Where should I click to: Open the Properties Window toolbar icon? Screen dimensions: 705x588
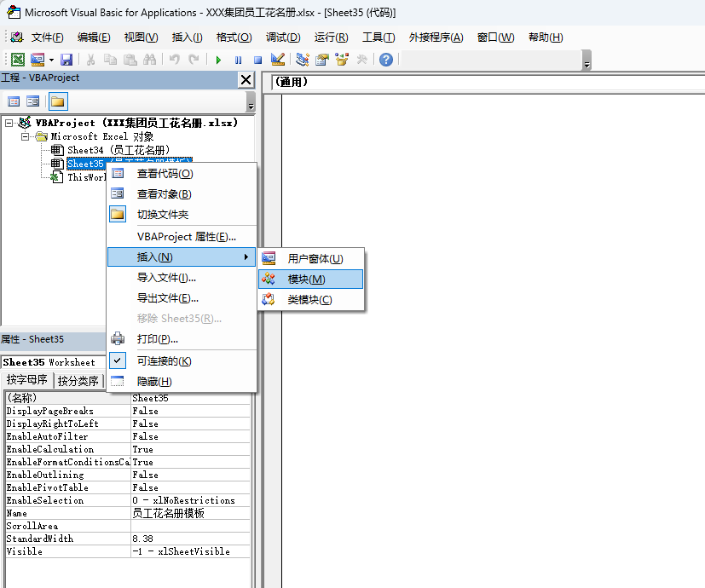322,60
